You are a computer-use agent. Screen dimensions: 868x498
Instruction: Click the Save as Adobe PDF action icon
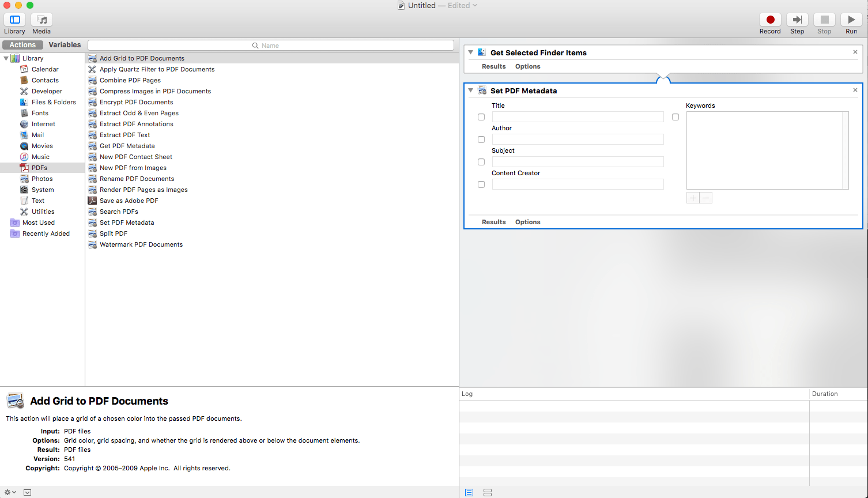(x=92, y=201)
